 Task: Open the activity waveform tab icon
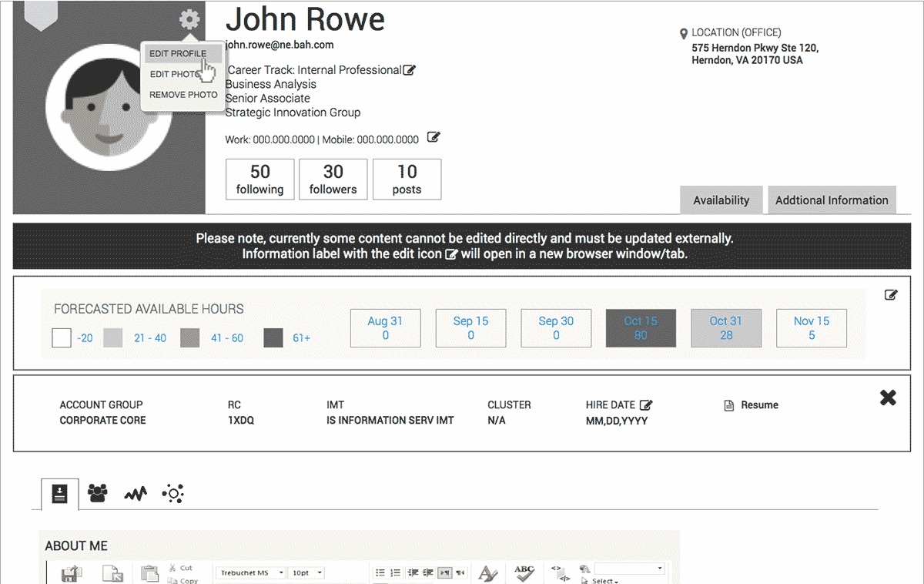click(136, 494)
